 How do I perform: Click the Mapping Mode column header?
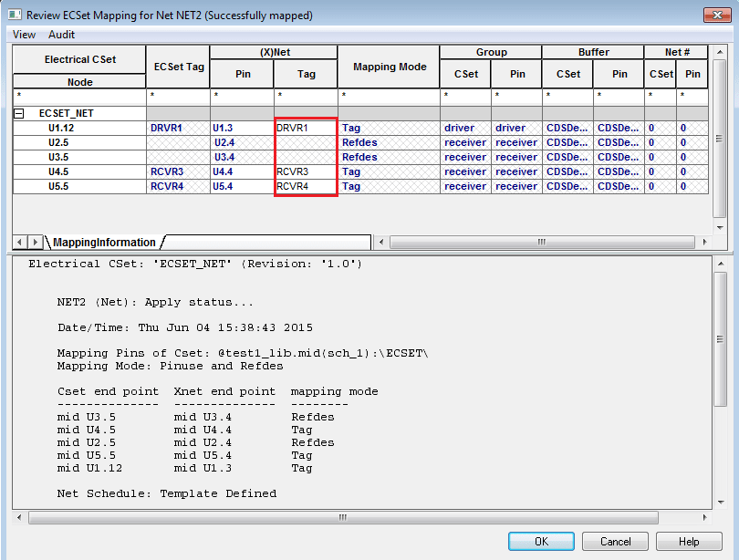pos(390,67)
